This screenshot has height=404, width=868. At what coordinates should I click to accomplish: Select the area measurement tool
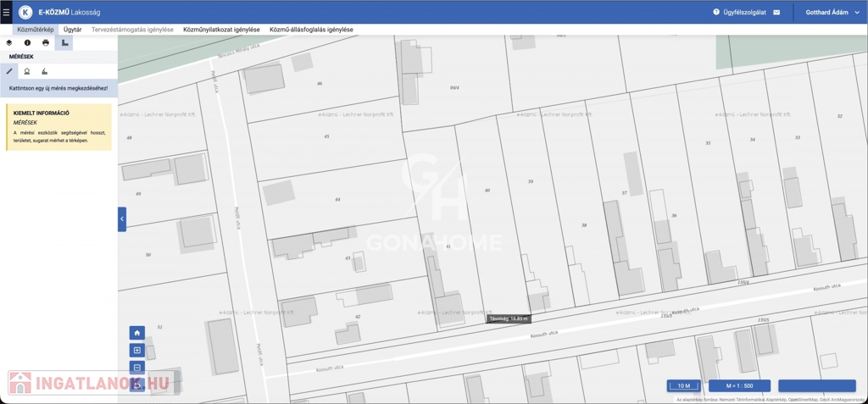pyautogui.click(x=45, y=71)
